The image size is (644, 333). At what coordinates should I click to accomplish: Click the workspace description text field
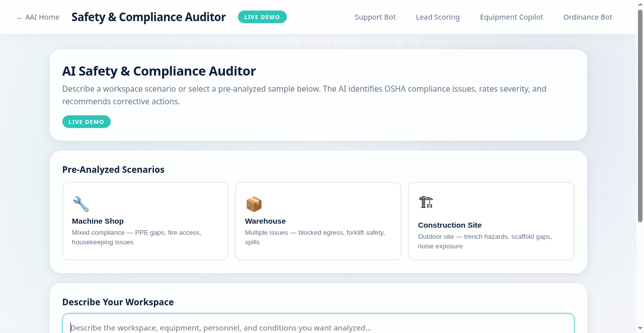[x=318, y=323]
